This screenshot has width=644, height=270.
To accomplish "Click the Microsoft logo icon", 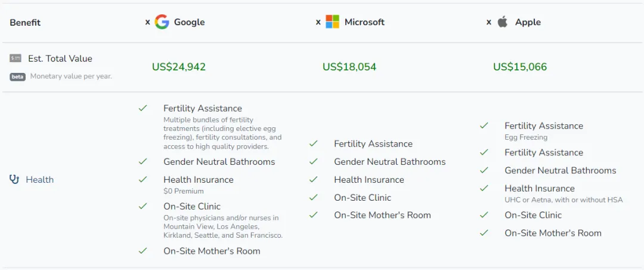I will pyautogui.click(x=332, y=22).
